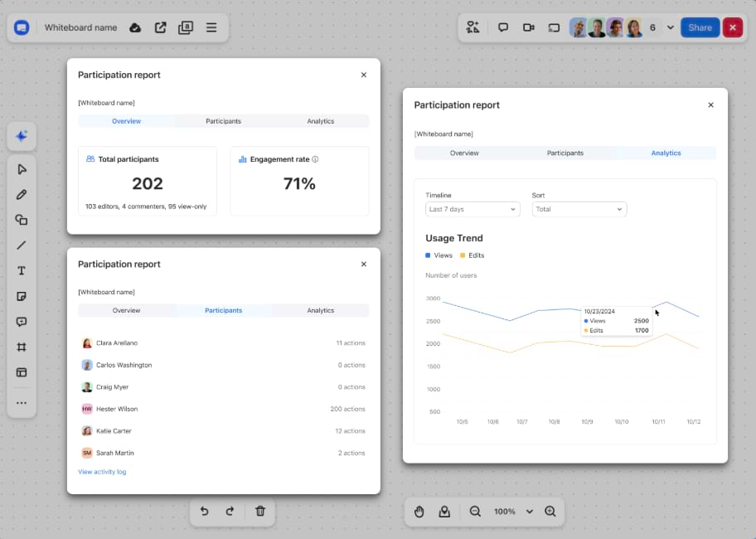Click the AI assistant sparkle icon
Viewport: 756px width, 539px height.
(x=22, y=136)
